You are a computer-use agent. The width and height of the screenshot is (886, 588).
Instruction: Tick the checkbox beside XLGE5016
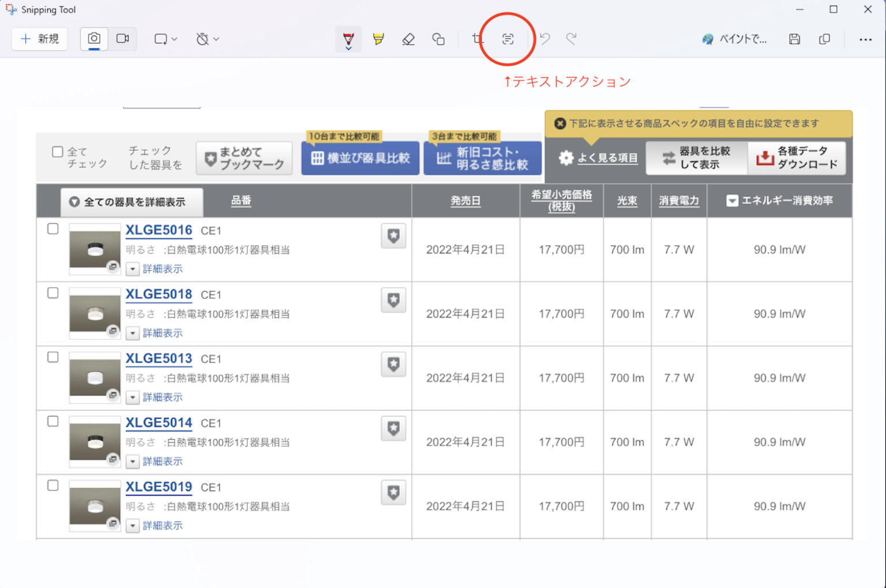(52, 229)
